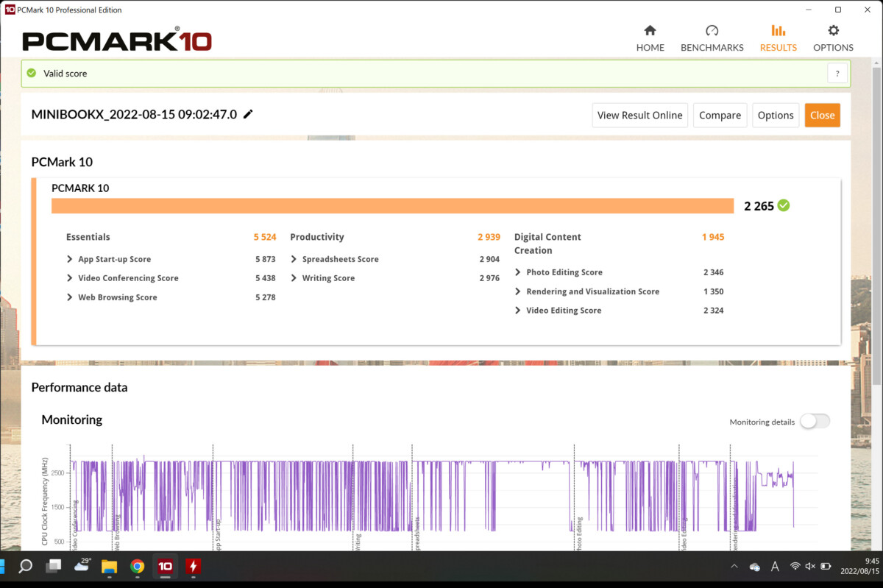Open the OPTIONS tab with gear icon
The height and width of the screenshot is (588, 883).
833,38
